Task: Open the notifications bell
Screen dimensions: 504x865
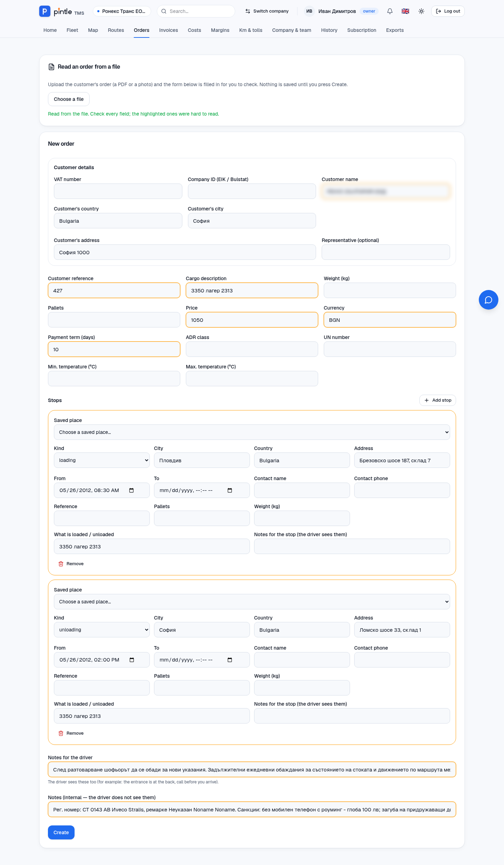Action: coord(390,11)
